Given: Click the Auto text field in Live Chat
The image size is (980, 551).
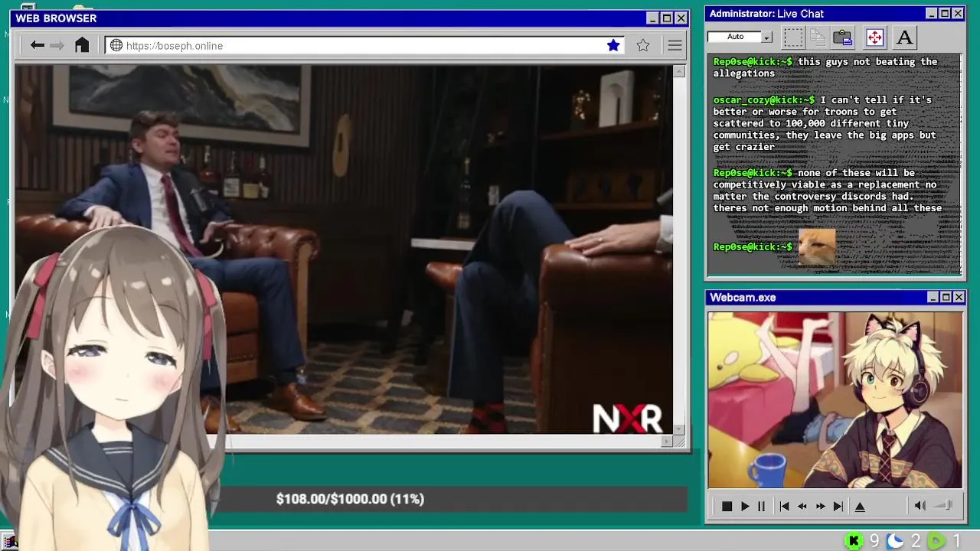Looking at the screenshot, I should coord(734,37).
